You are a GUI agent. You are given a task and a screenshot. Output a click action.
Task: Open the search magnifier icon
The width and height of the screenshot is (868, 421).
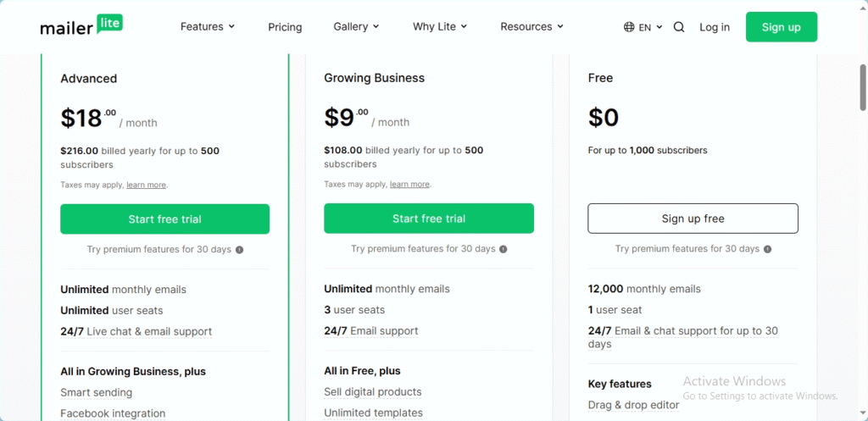[x=679, y=27]
